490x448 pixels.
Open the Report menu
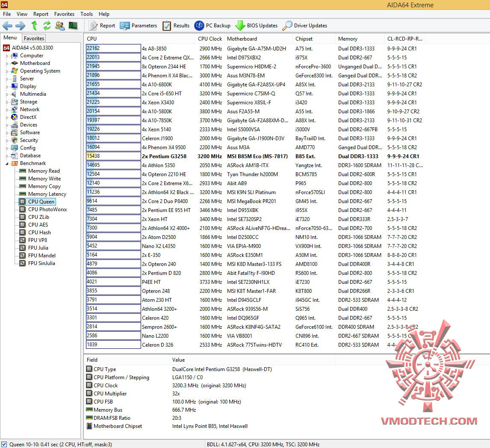click(x=41, y=14)
